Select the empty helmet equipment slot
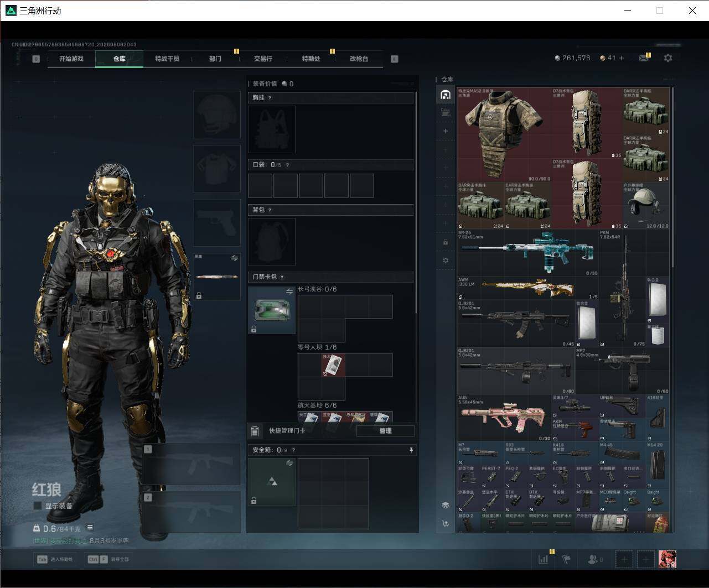This screenshot has width=709, height=588. click(217, 115)
